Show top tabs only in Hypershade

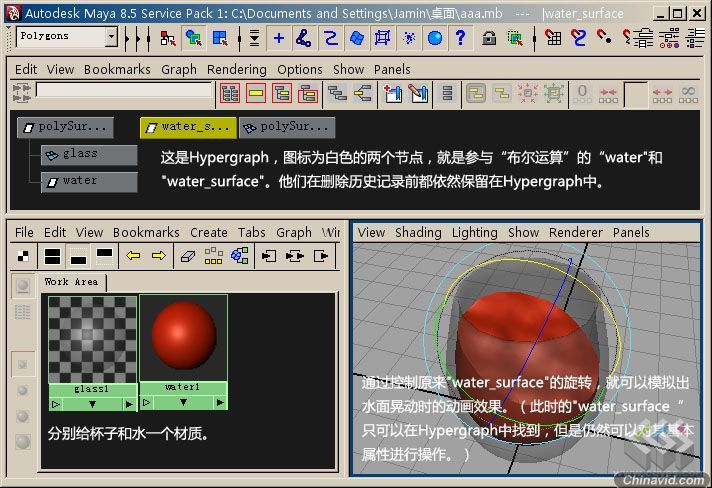(x=104, y=256)
